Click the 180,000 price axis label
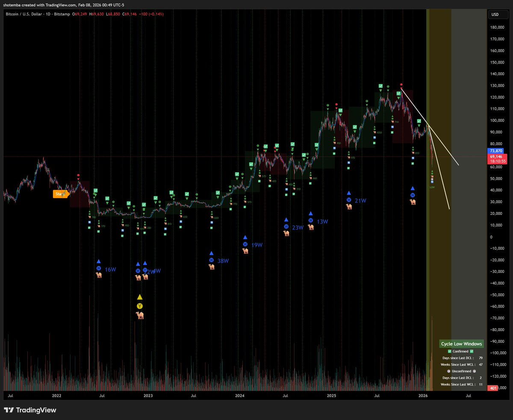 click(498, 28)
